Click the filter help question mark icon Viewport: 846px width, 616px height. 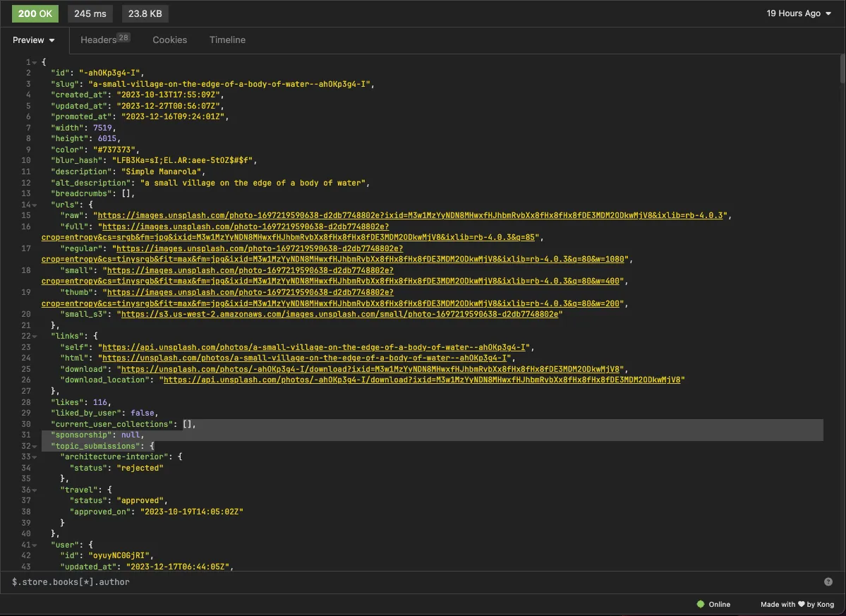[x=828, y=581]
